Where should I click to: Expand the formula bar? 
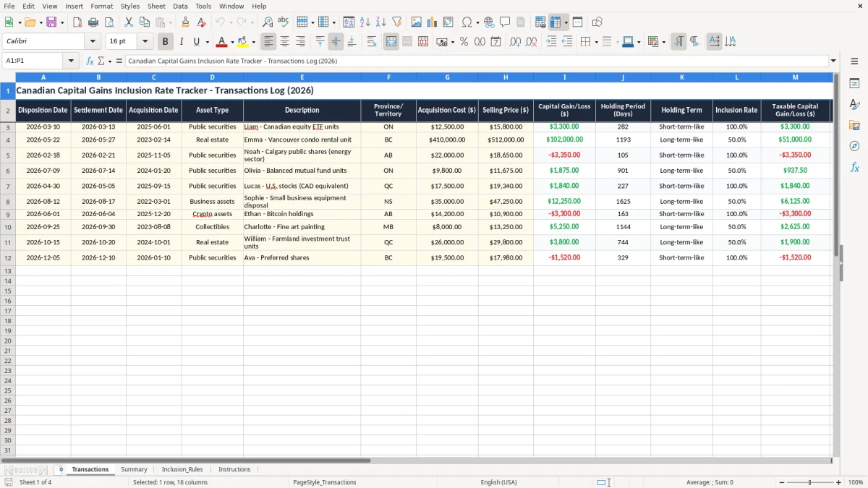click(833, 61)
